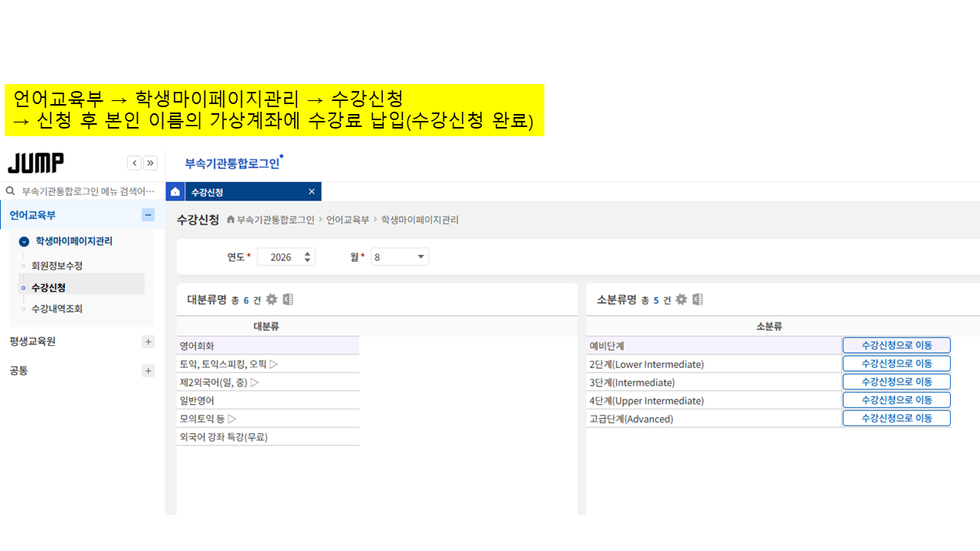This screenshot has height=551, width=980.
Task: Click the 연도 year stepper arrows
Action: 308,257
